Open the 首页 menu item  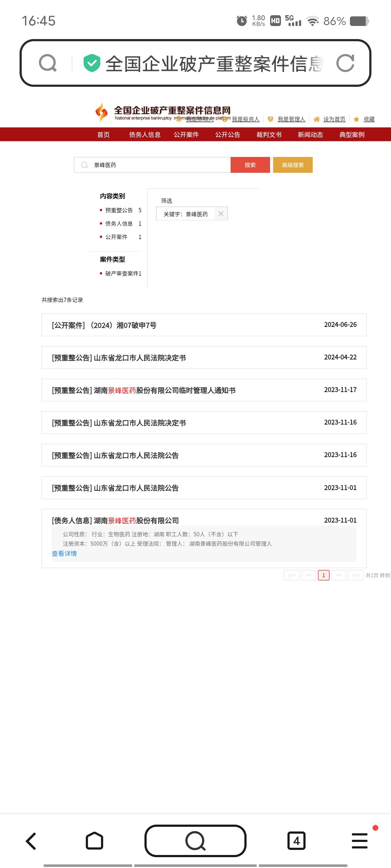point(104,135)
